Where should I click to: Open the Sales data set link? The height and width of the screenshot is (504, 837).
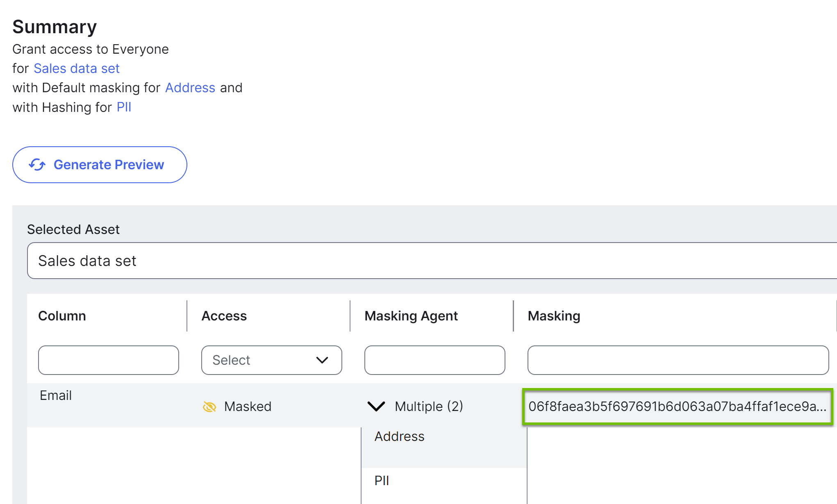point(76,68)
